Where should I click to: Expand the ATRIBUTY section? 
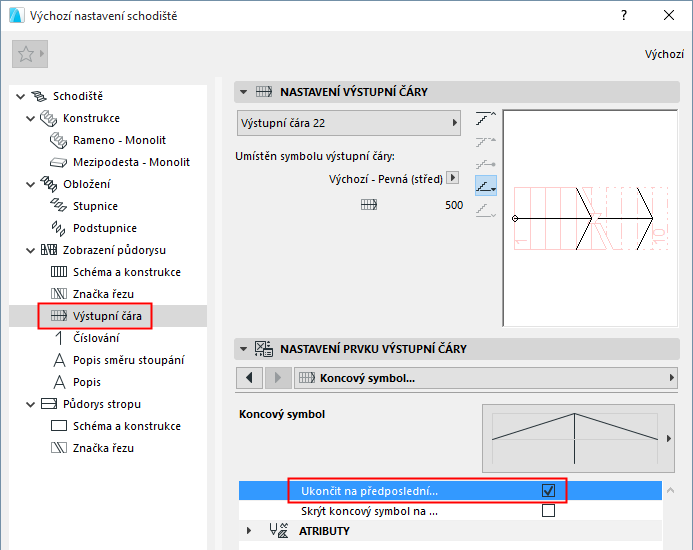point(249,531)
